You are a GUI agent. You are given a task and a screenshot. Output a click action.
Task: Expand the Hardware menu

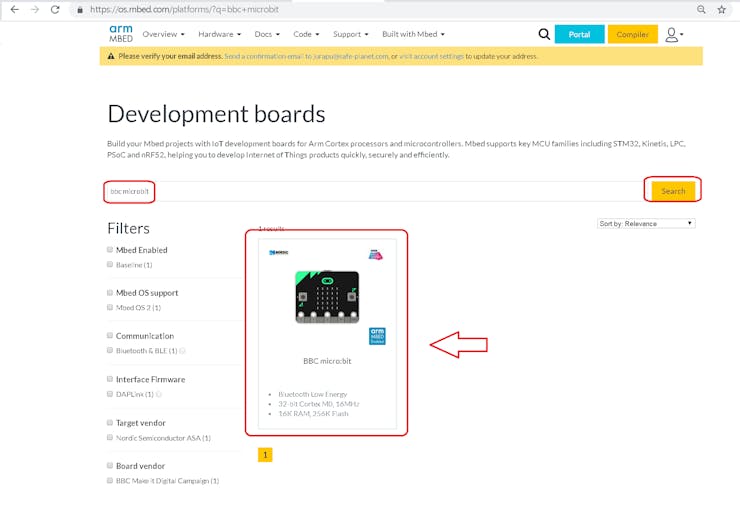219,34
